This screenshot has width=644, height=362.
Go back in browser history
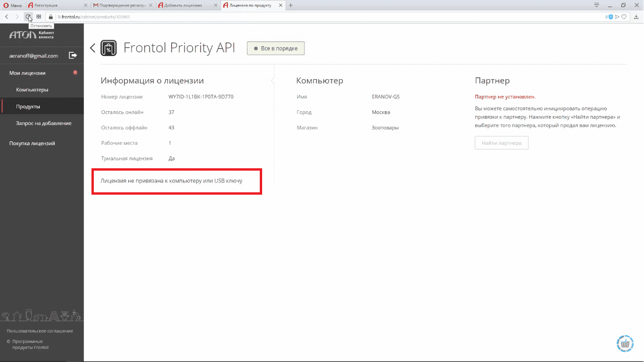(7, 16)
